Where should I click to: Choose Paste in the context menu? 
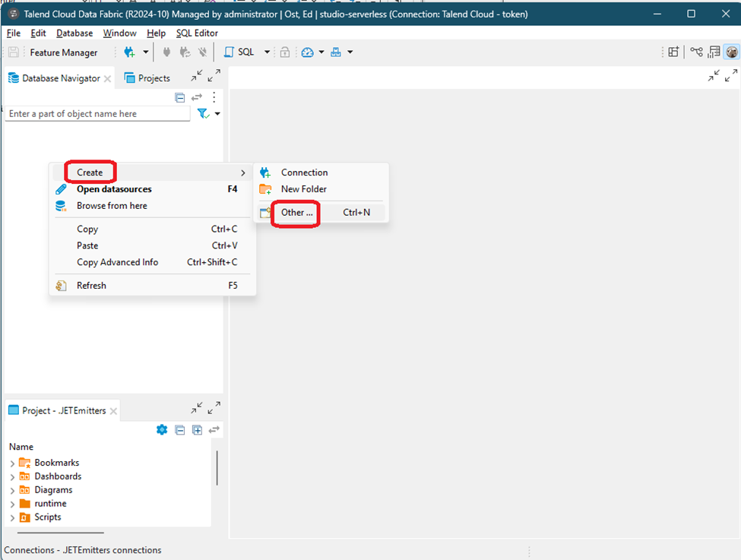point(152,245)
